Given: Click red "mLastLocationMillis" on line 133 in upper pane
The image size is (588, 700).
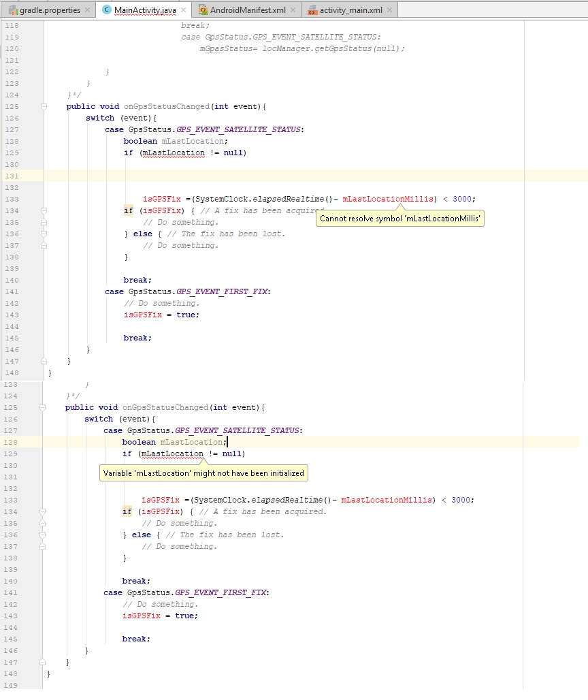Looking at the screenshot, I should (388, 199).
